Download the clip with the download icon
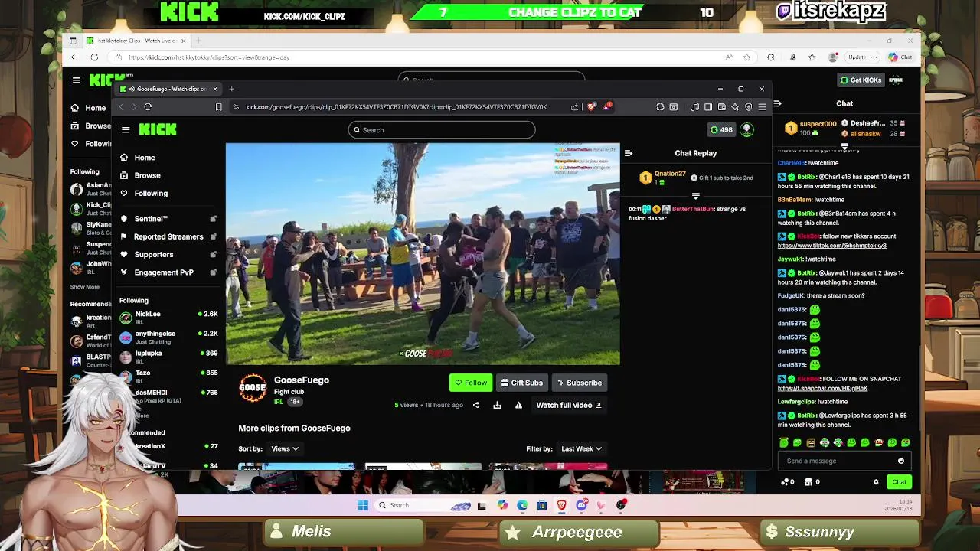Viewport: 980px width, 551px height. 497,405
